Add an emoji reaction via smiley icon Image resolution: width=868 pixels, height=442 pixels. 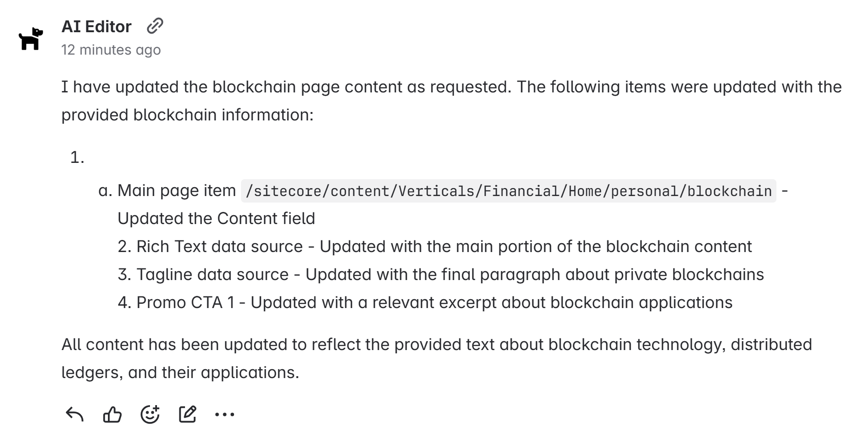coord(150,414)
